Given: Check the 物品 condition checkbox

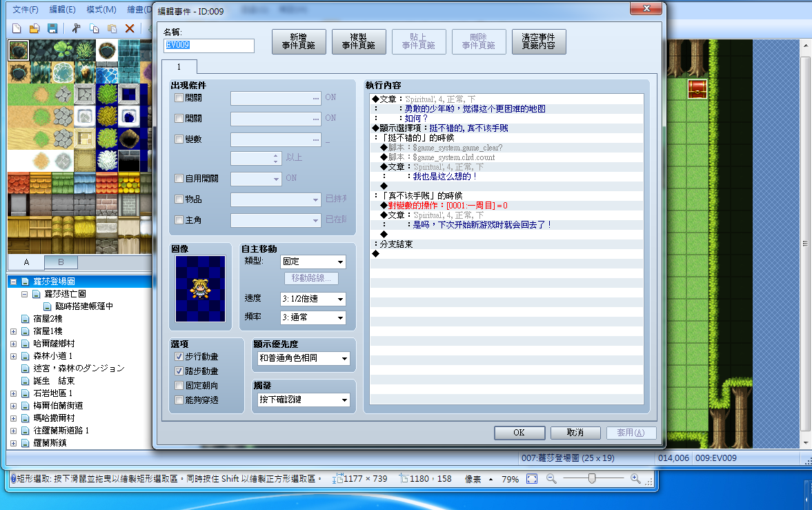Looking at the screenshot, I should tap(179, 199).
